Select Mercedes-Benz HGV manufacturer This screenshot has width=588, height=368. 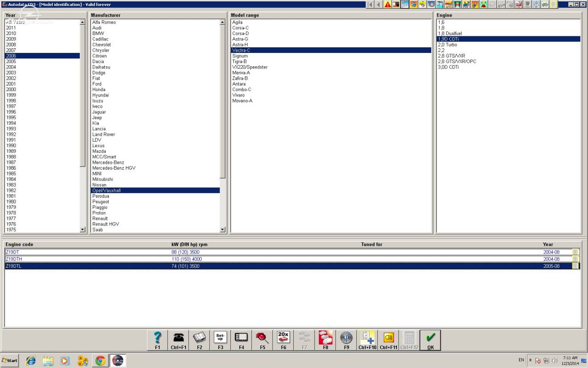click(155, 168)
